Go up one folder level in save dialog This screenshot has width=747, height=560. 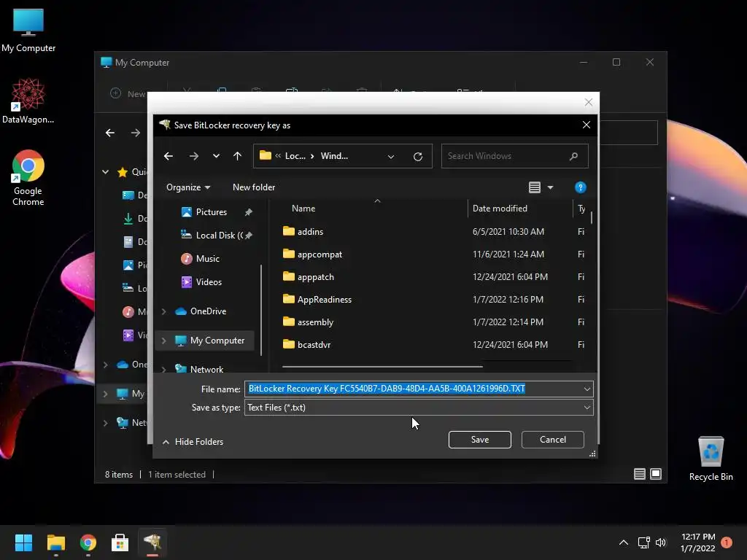click(237, 156)
